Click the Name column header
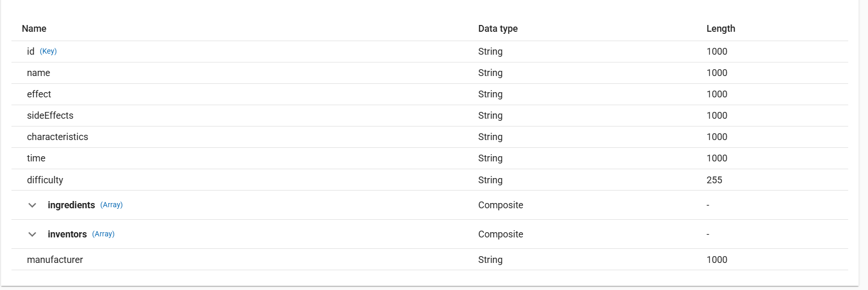Screen dimensions: 868x290 34,29
